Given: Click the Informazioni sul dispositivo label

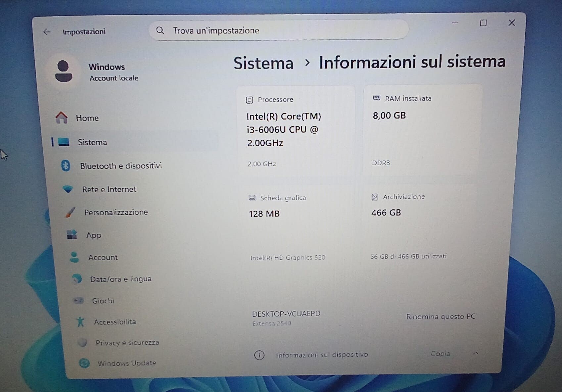Looking at the screenshot, I should (322, 355).
